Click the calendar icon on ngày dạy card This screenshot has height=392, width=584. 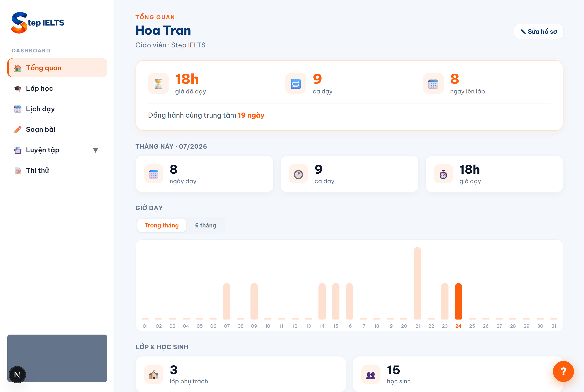click(154, 174)
